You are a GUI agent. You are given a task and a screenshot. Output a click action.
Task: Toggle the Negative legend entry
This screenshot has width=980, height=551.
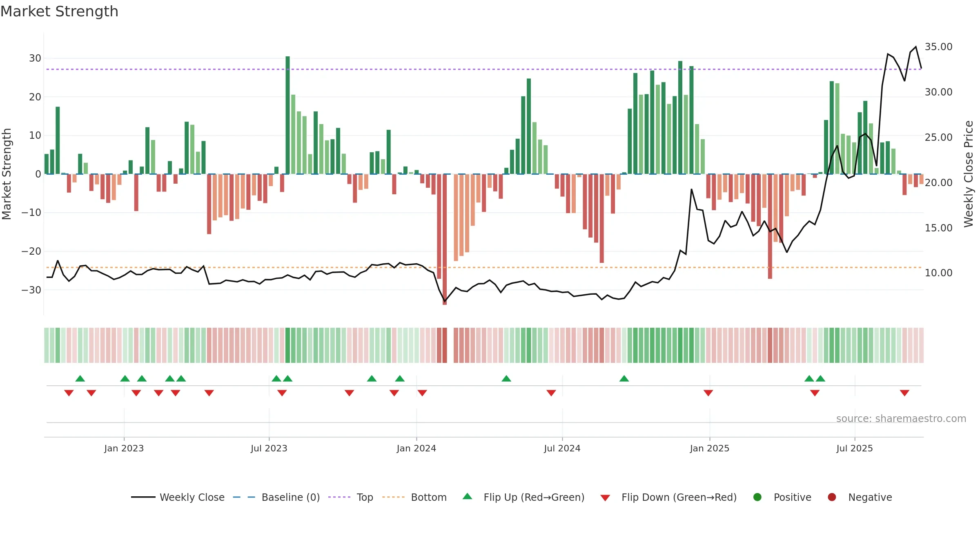860,497
